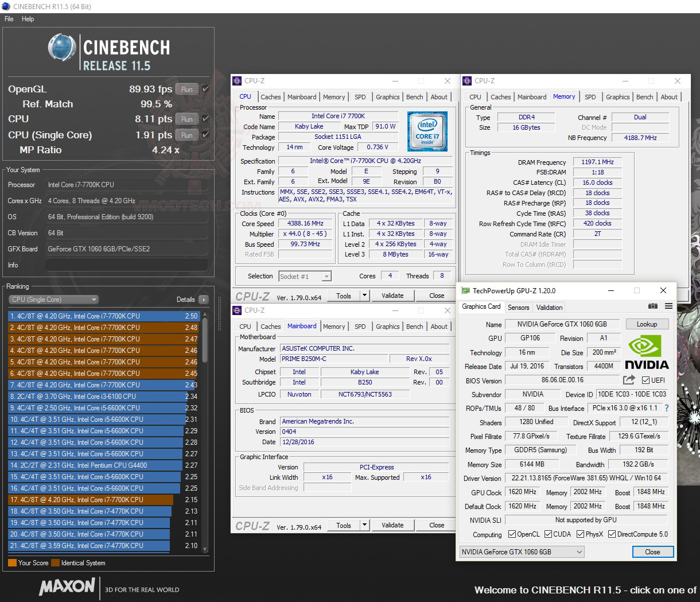Screen dimensions: 700x602
Task: Switch to Graphics tab in CPU window
Action: coord(388,97)
